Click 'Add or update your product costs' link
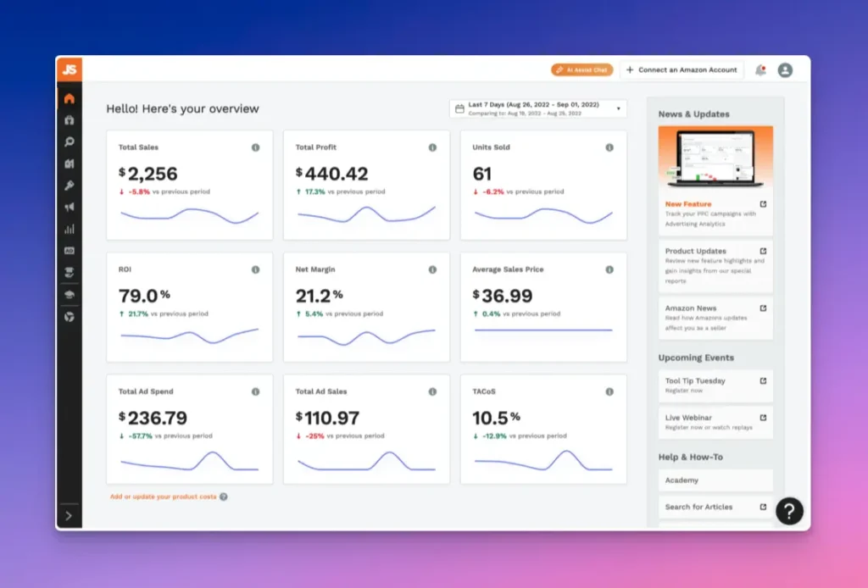This screenshot has height=588, width=868. coord(163,496)
